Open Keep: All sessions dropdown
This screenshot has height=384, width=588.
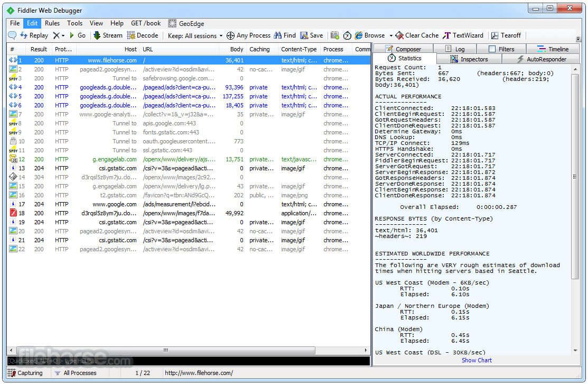click(x=195, y=35)
